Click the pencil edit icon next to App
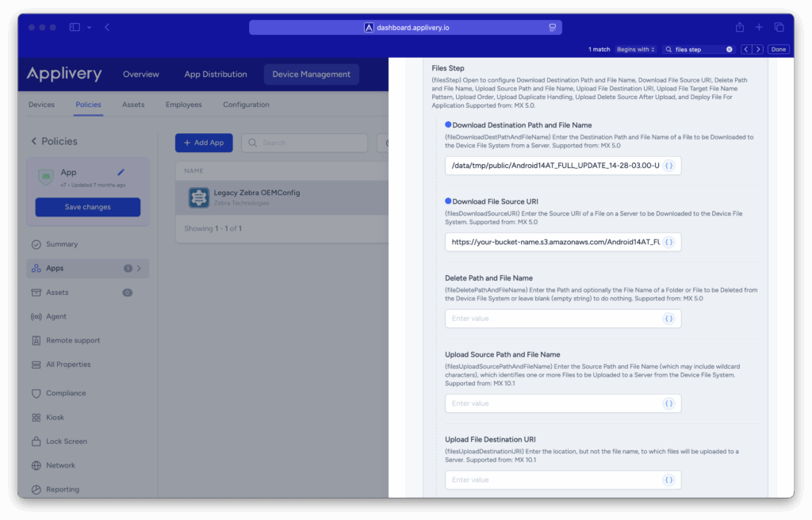Screen dimensions: 812x520 pyautogui.click(x=121, y=172)
